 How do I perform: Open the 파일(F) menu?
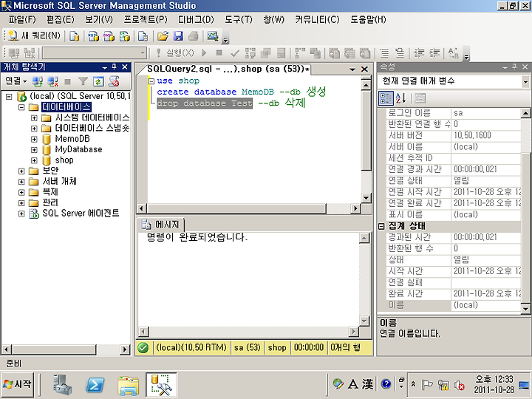pyautogui.click(x=22, y=20)
